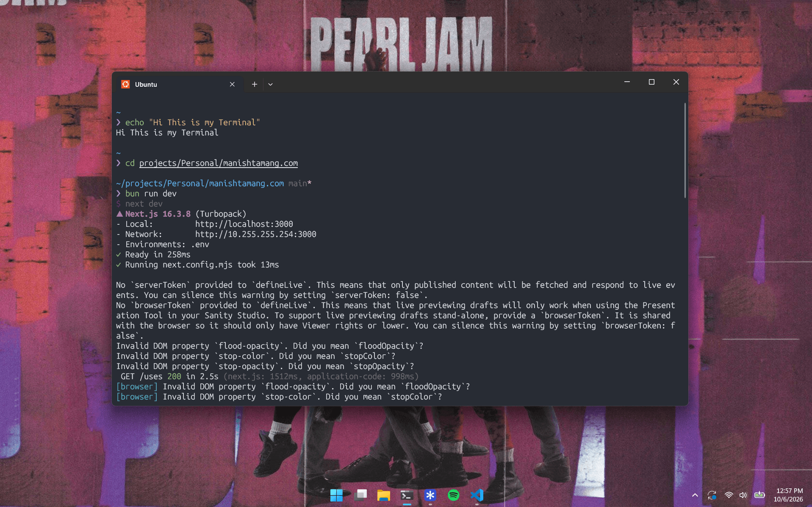Click the Ubuntu logo on the terminal tab
The width and height of the screenshot is (812, 507).
125,84
